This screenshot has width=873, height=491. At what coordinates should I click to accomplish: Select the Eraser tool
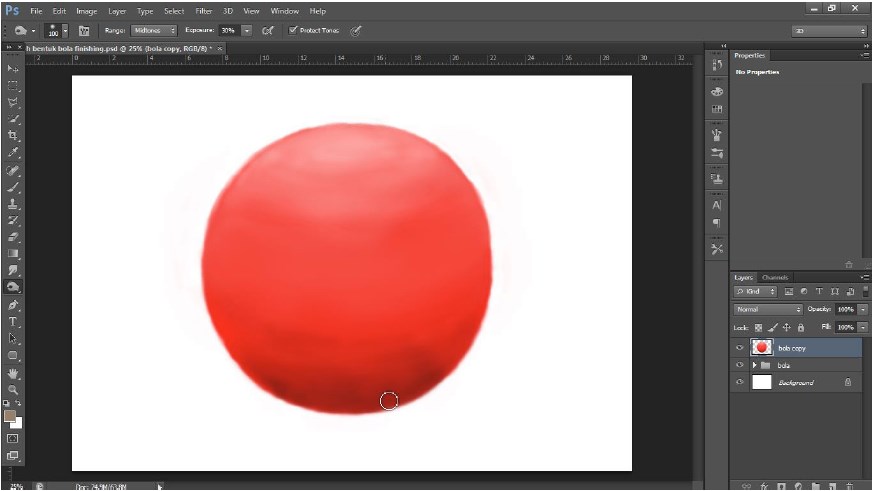coord(13,237)
